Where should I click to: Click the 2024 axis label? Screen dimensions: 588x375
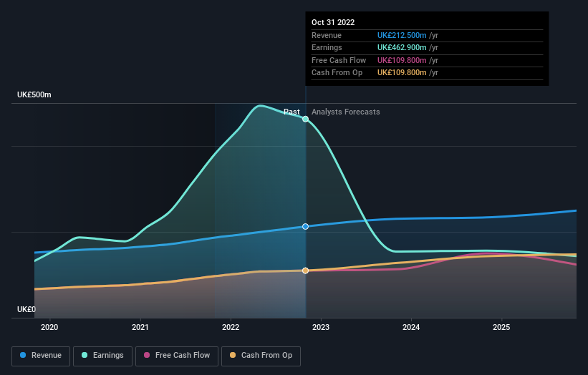tap(411, 328)
